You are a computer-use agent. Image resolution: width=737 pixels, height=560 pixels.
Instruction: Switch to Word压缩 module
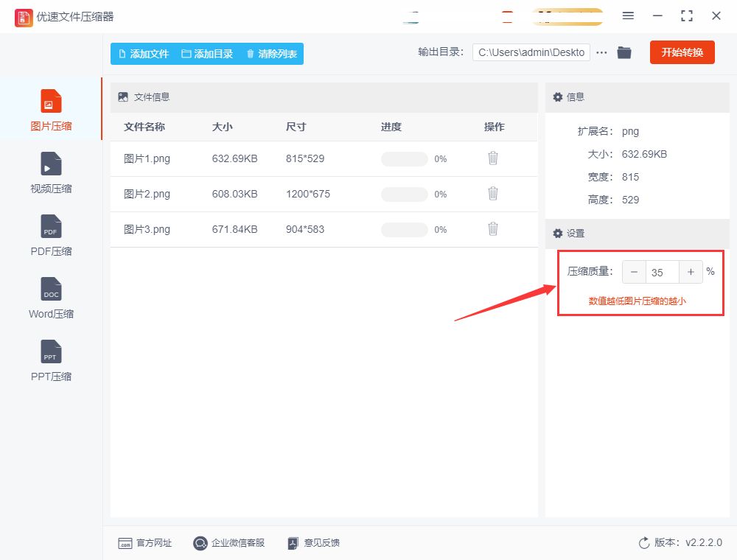point(51,298)
